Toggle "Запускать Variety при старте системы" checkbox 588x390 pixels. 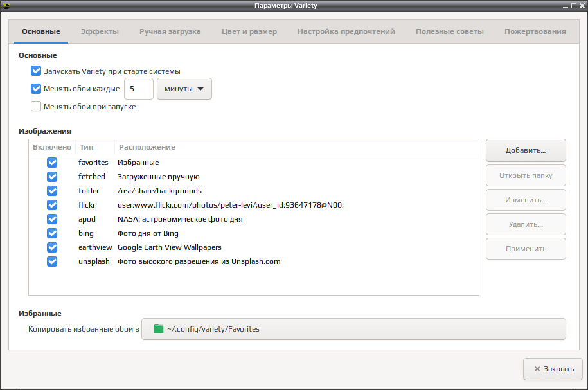click(36, 71)
